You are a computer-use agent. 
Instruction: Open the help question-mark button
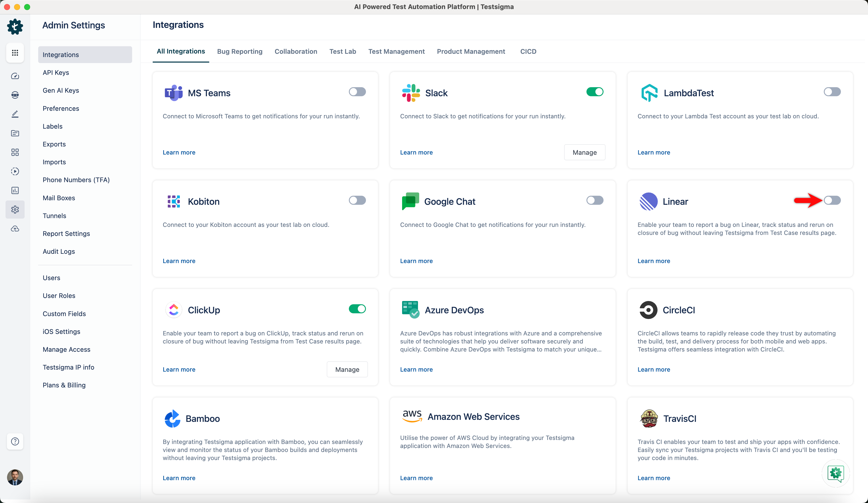tap(15, 441)
